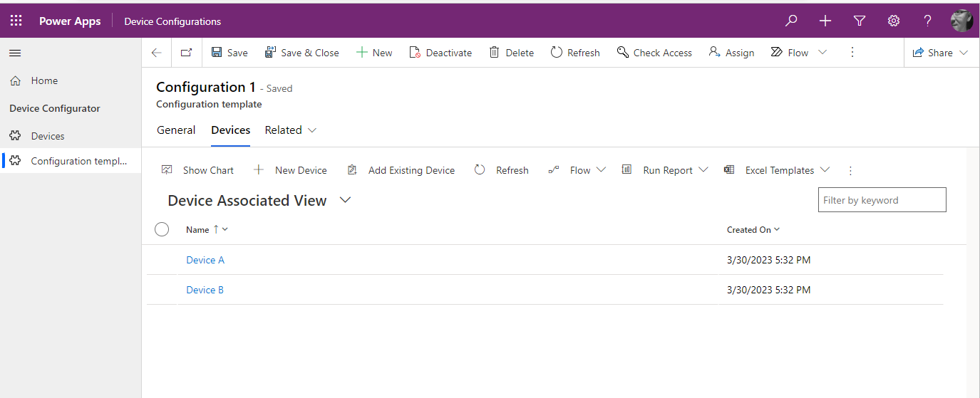Open the Power Apps app launcher waffle
Image resolution: width=980 pixels, height=398 pixels.
point(16,21)
